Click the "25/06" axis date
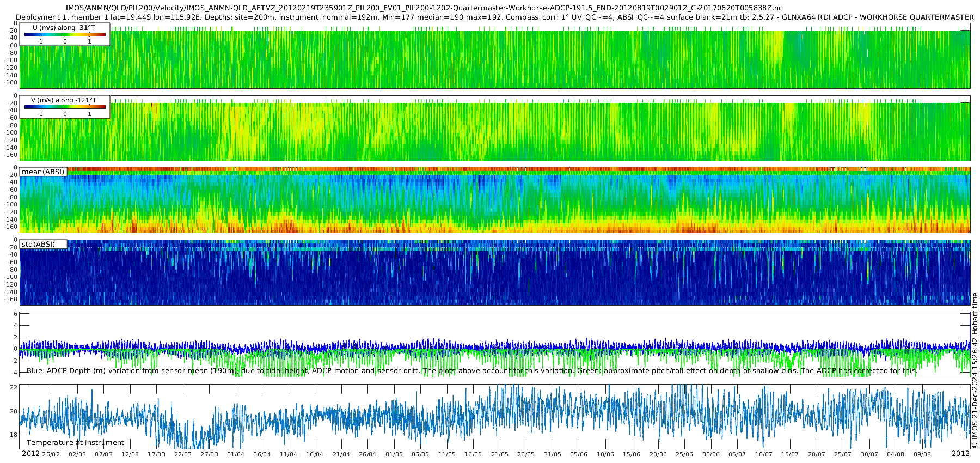The width and height of the screenshot is (980, 463). [x=684, y=455]
